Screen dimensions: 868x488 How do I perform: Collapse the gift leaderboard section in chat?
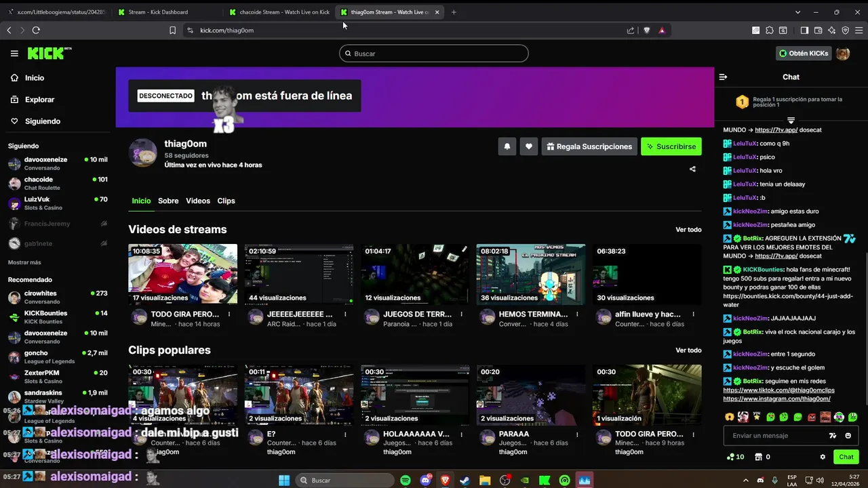791,120
